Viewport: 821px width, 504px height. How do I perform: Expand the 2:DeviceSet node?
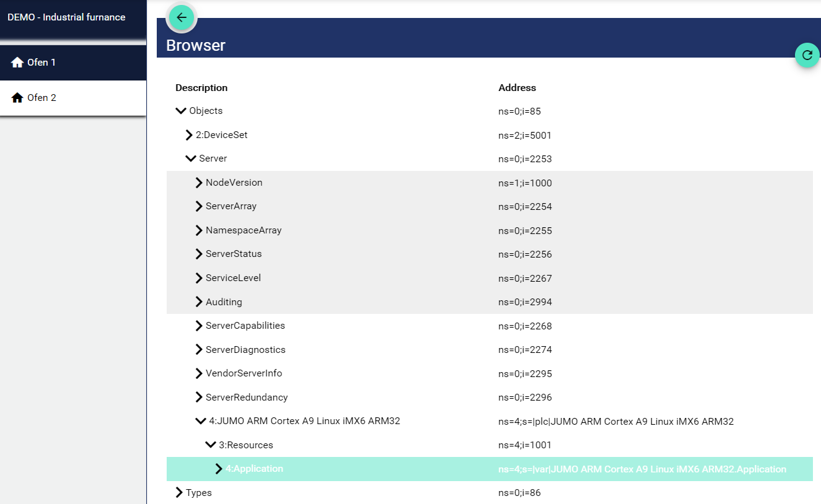[190, 135]
